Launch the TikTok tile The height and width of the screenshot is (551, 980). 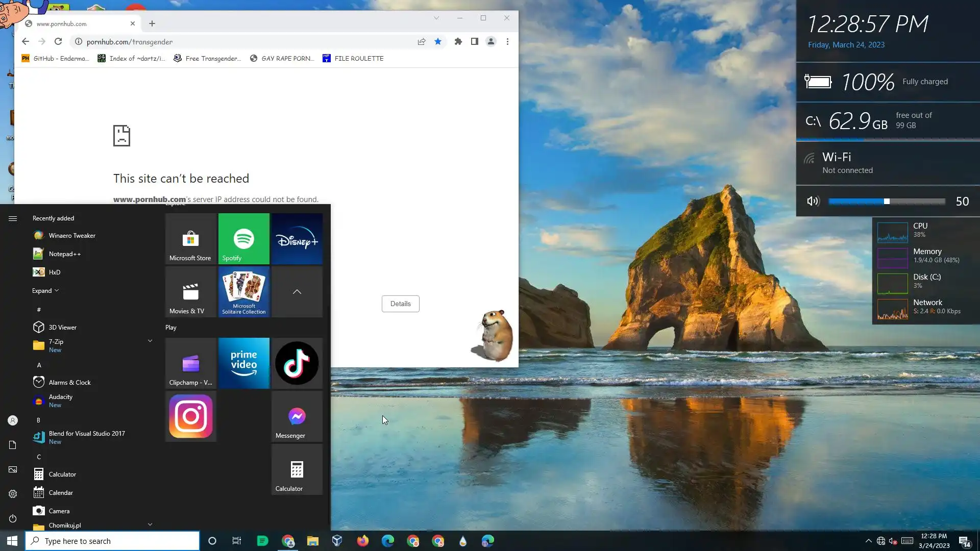point(297,363)
